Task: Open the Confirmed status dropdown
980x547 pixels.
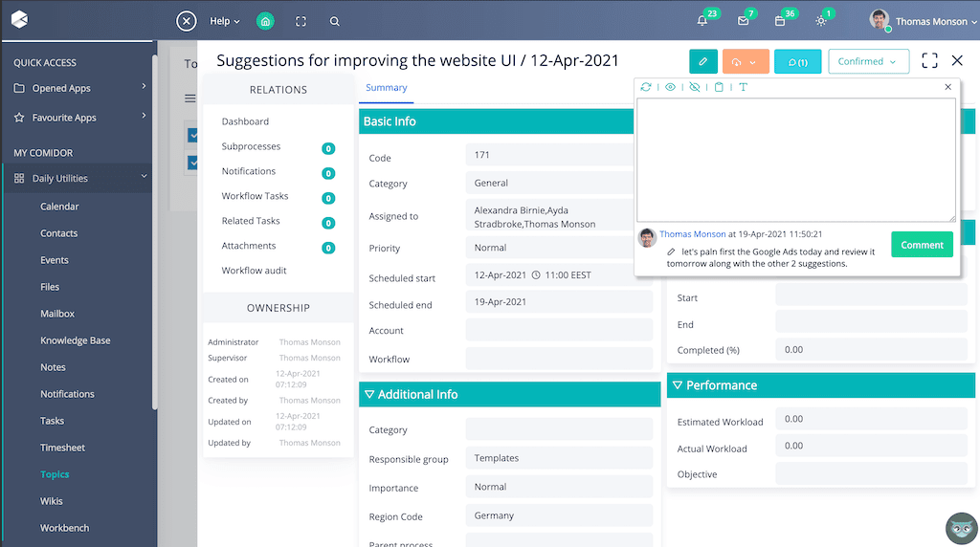Action: pos(868,61)
